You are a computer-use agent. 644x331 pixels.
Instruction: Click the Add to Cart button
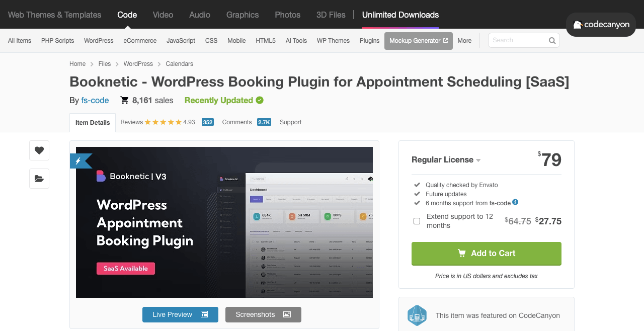point(487,254)
